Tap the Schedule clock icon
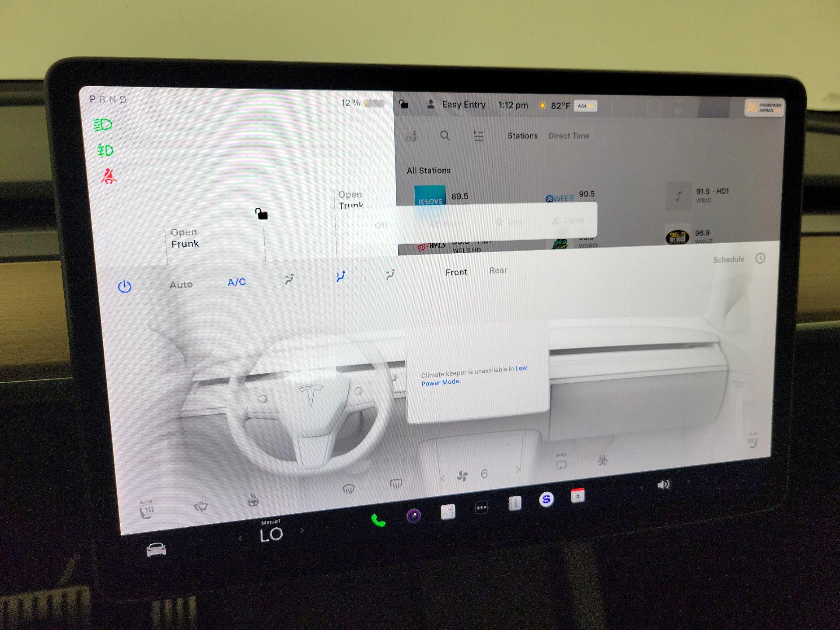 click(x=760, y=258)
